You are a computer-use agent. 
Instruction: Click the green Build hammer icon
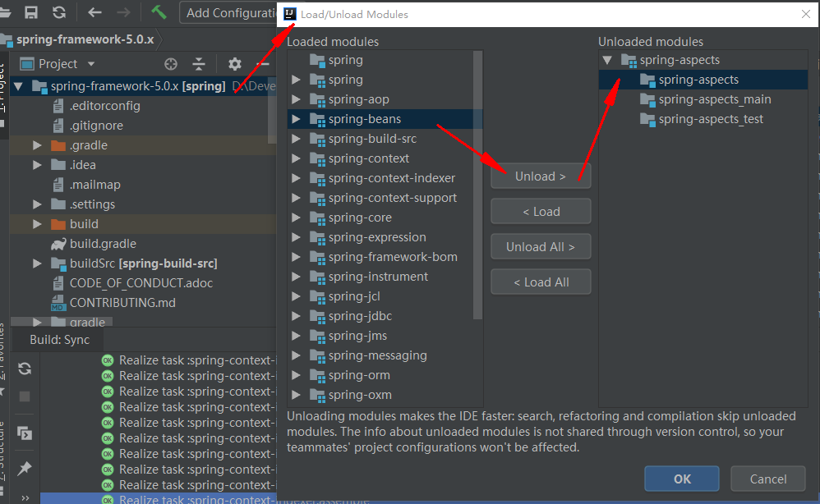[x=159, y=12]
